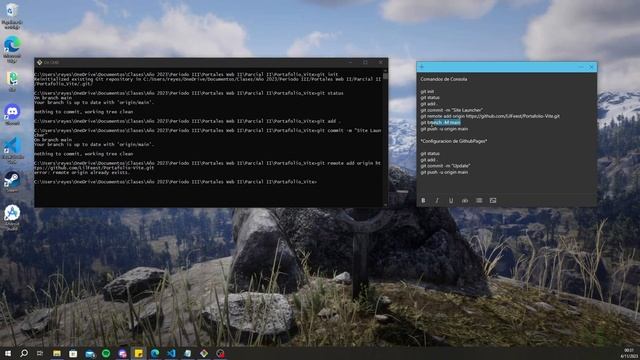Maximize the Git CMD window

(365, 62)
